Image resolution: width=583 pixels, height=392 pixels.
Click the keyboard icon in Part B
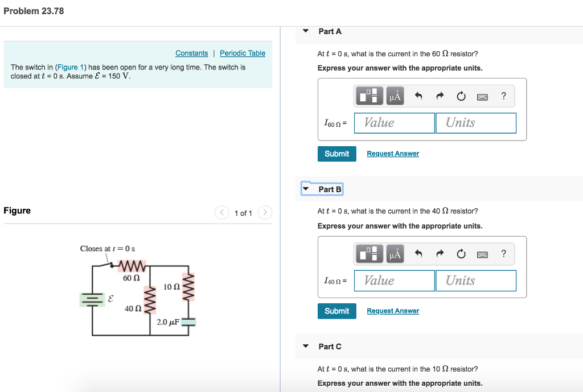click(482, 254)
